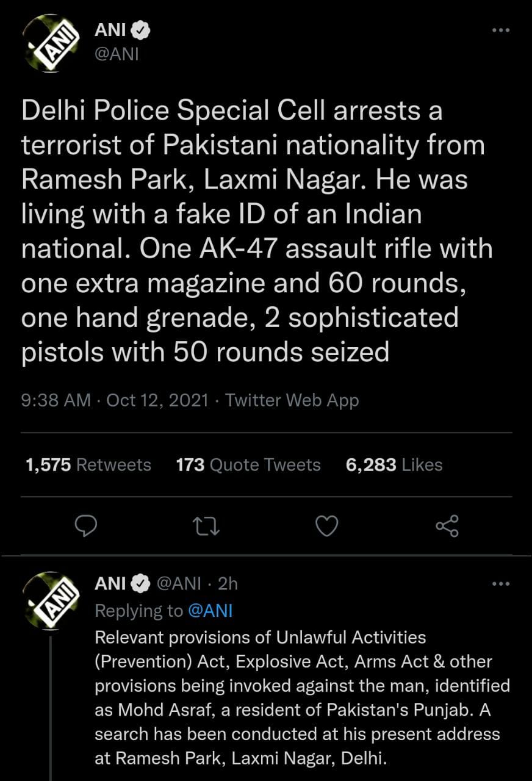The width and height of the screenshot is (532, 781).
Task: Click the 2h timestamp on reply
Action: coord(228,584)
